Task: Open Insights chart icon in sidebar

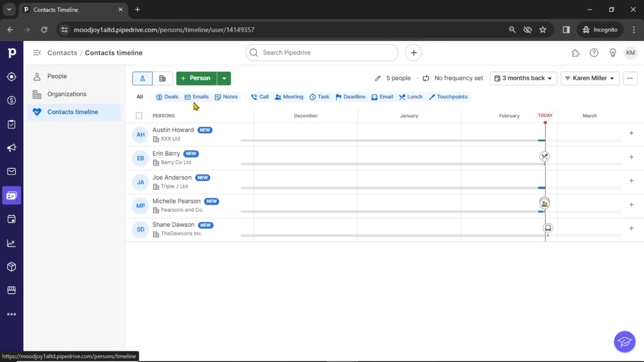Action: pyautogui.click(x=11, y=243)
